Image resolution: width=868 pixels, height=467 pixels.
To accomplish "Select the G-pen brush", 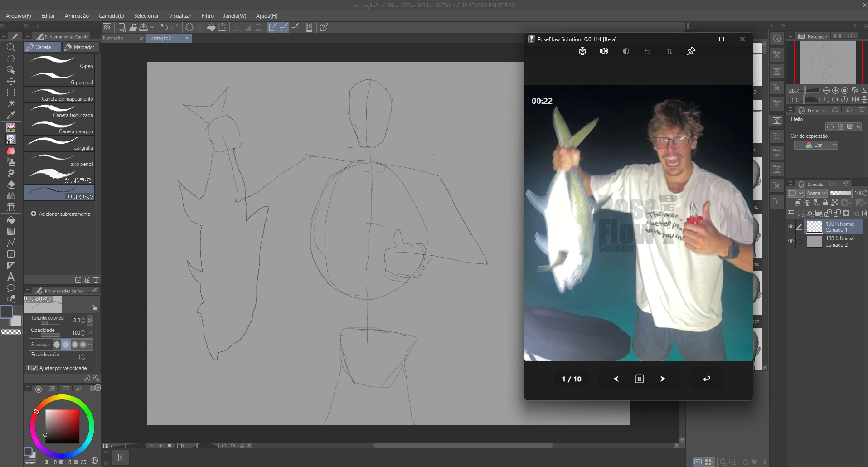I will 59,62.
